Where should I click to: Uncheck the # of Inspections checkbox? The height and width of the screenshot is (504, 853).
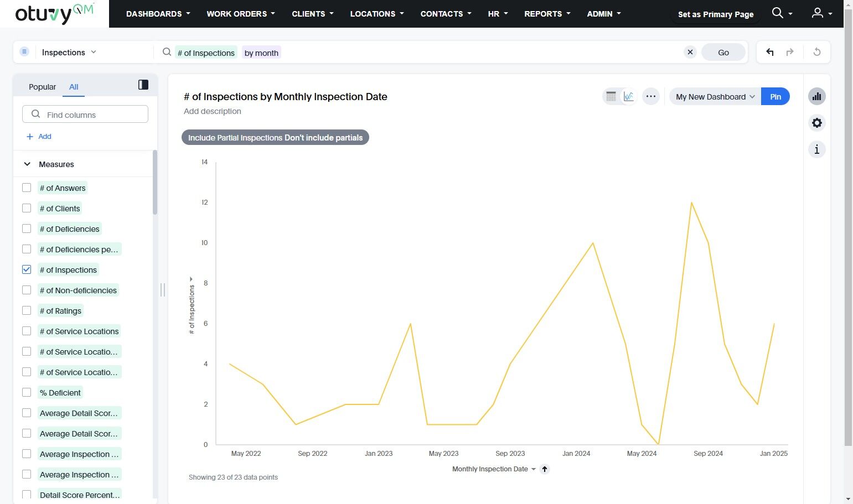[27, 269]
